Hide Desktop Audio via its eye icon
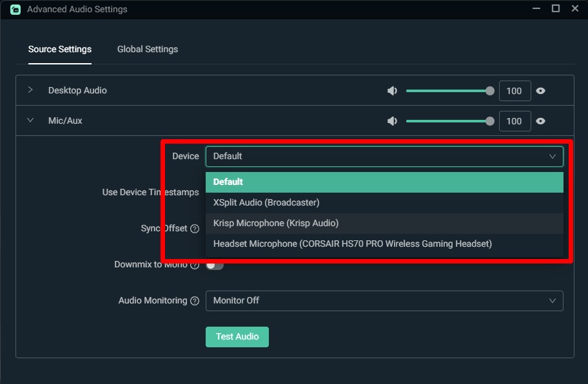The image size is (588, 384). point(540,91)
